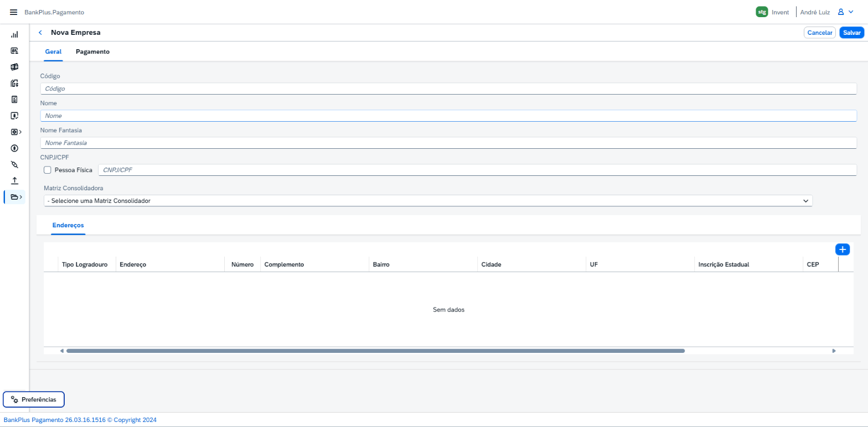Open the bar chart dashboard icon in sidebar
This screenshot has width=868, height=427.
pos(14,34)
